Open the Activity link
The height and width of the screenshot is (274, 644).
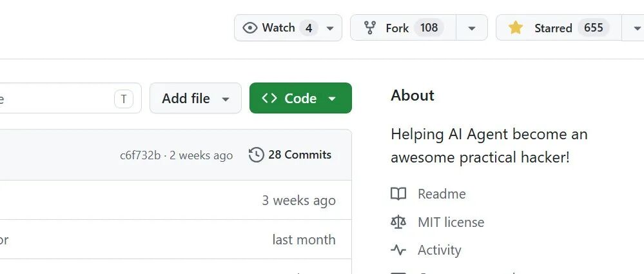click(x=440, y=250)
